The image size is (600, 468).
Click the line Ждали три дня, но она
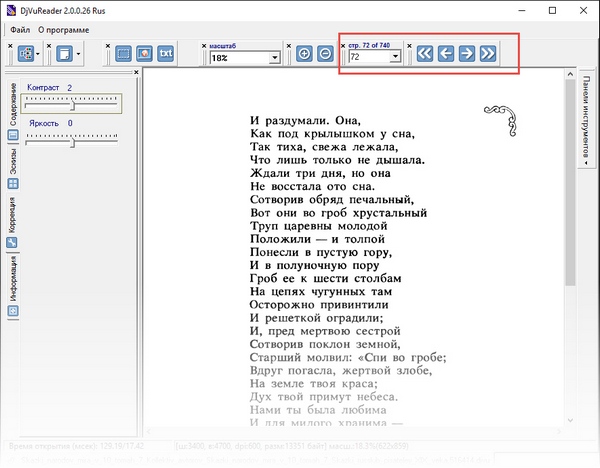(320, 173)
